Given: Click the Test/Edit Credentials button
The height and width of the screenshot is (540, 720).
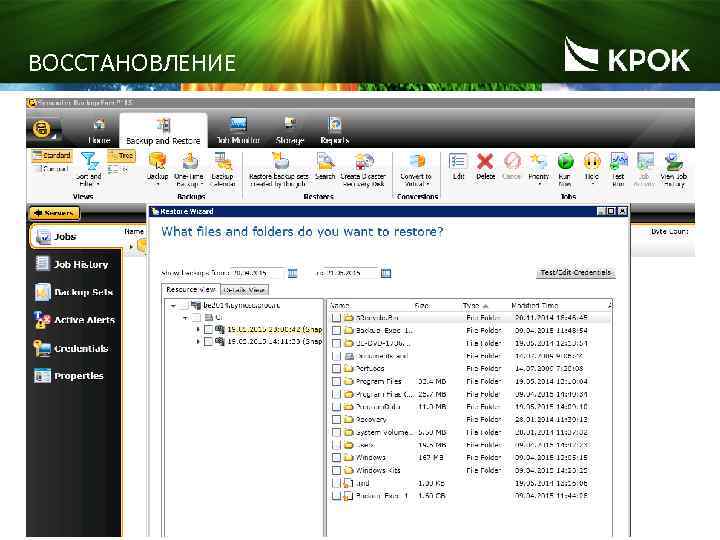Looking at the screenshot, I should pos(575,273).
